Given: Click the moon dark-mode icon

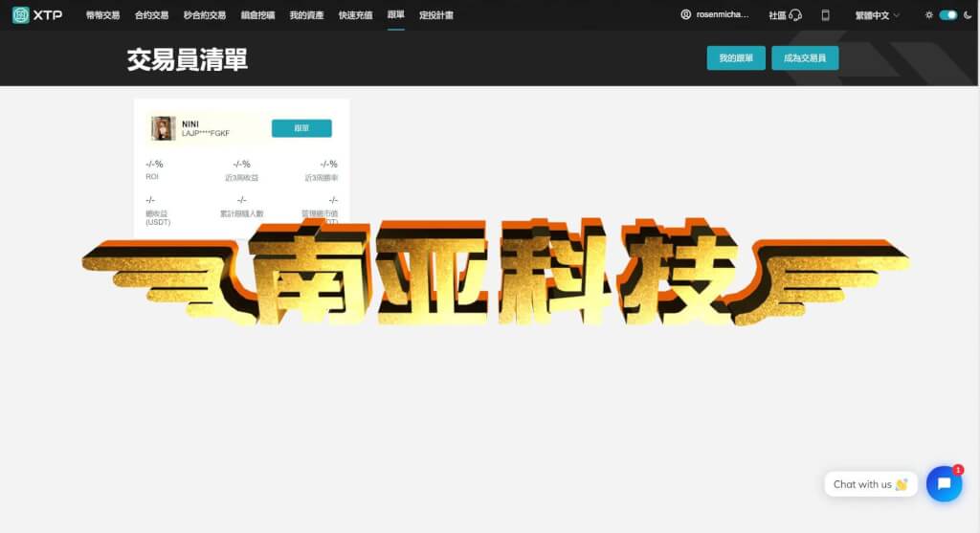Looking at the screenshot, I should 968,15.
